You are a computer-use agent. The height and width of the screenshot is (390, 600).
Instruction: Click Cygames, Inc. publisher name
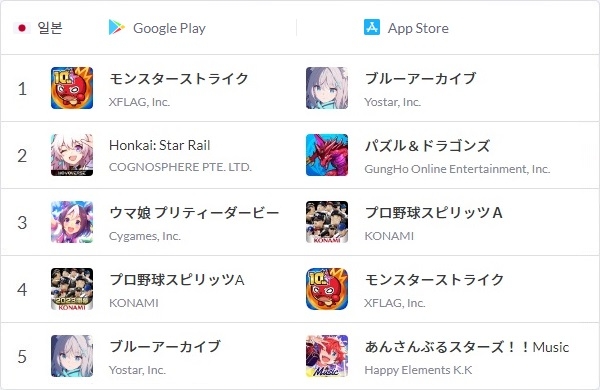[x=145, y=236]
